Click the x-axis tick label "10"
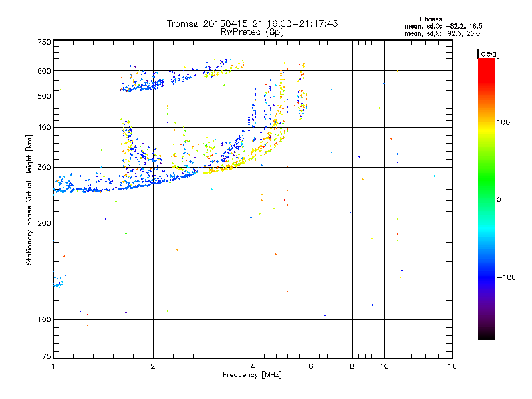532x399 pixels. (x=384, y=366)
